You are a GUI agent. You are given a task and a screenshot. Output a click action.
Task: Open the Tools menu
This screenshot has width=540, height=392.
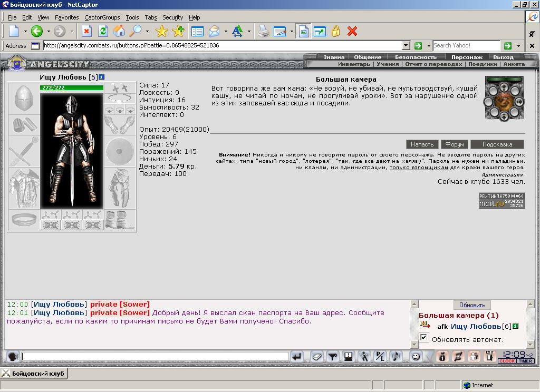point(132,17)
